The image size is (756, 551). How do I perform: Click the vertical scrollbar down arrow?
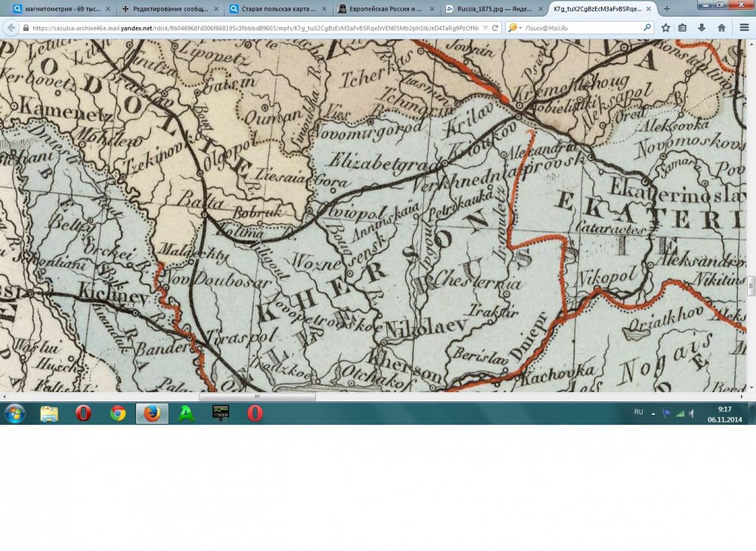point(751,388)
